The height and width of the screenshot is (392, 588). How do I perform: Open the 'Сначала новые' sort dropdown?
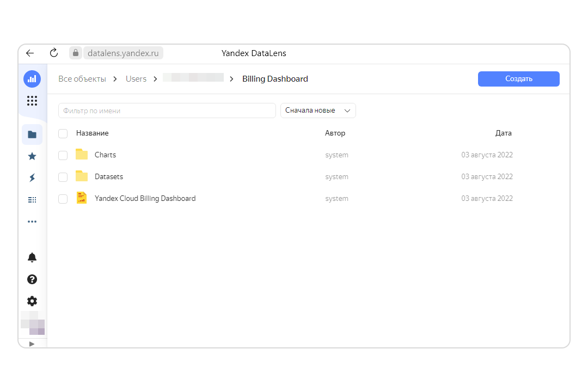(x=318, y=111)
